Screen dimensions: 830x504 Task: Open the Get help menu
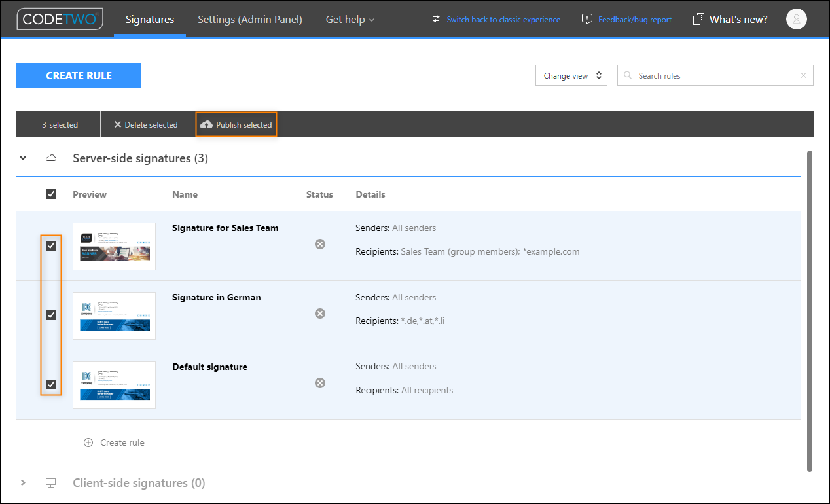pyautogui.click(x=350, y=19)
